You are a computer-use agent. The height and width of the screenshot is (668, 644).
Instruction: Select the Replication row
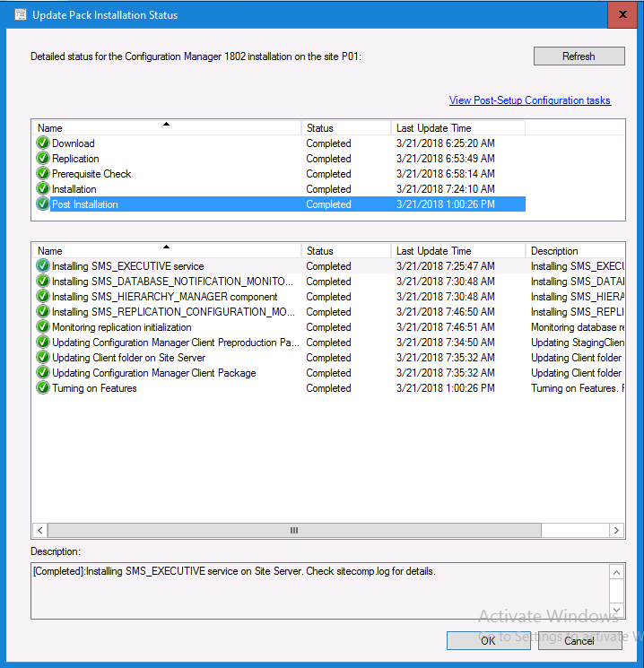pyautogui.click(x=280, y=159)
